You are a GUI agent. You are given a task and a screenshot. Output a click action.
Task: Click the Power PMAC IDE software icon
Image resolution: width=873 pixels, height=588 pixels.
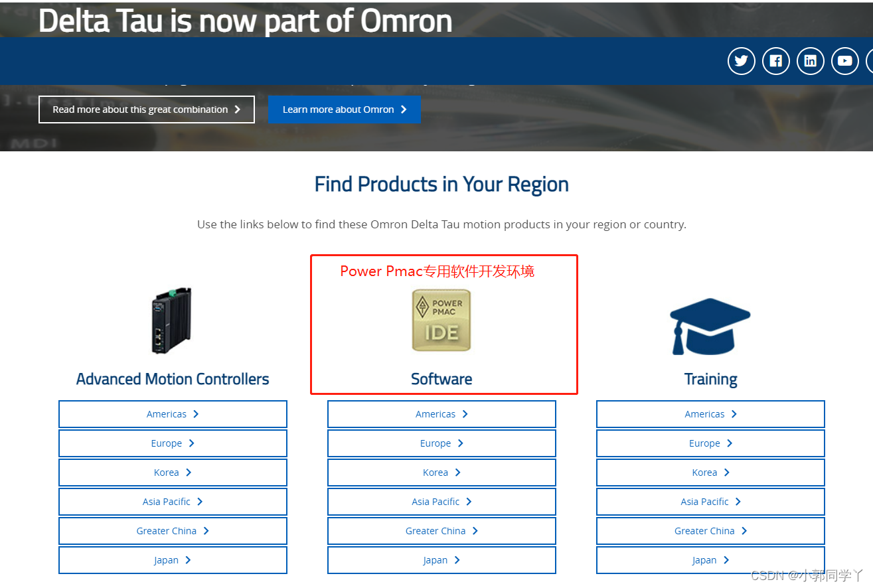441,320
